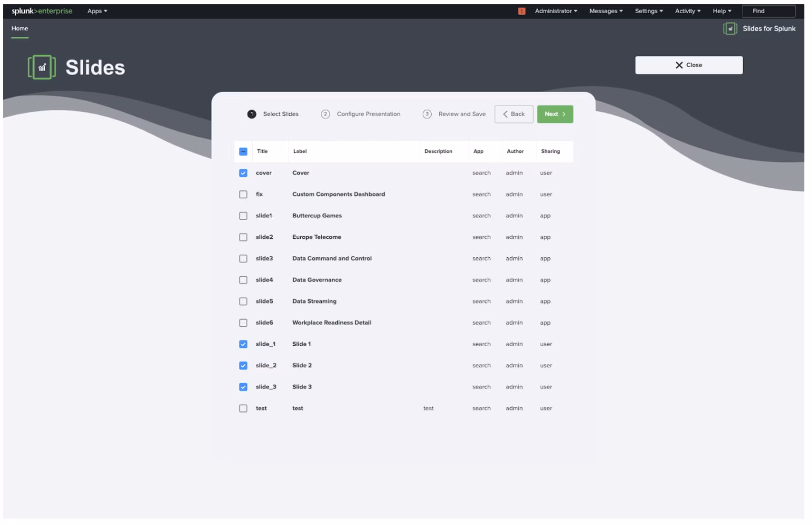This screenshot has height=525, width=812.
Task: Enable the Data Governance slide4 checkbox
Action: 243,280
